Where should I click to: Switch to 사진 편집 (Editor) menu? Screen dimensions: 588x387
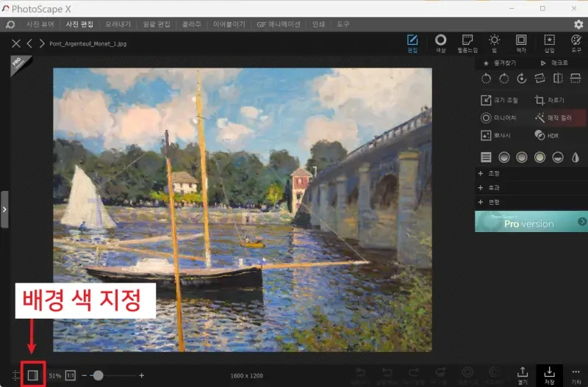[x=79, y=24]
